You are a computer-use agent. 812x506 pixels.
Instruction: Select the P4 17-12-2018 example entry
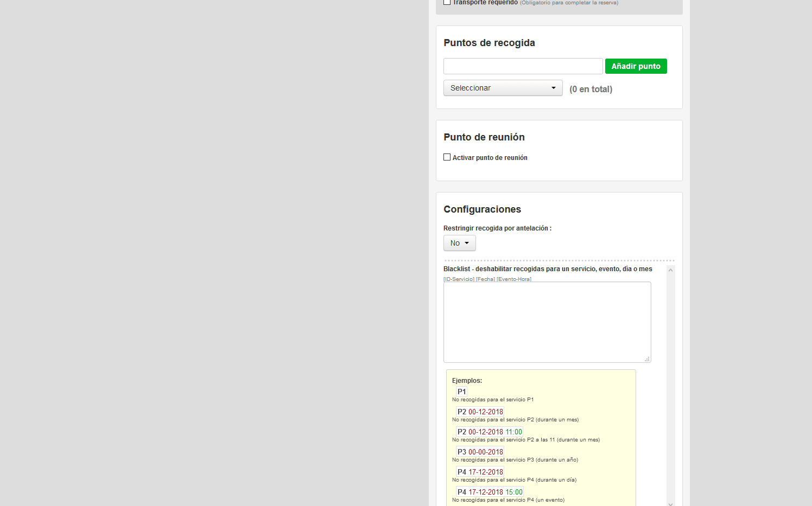pos(480,472)
